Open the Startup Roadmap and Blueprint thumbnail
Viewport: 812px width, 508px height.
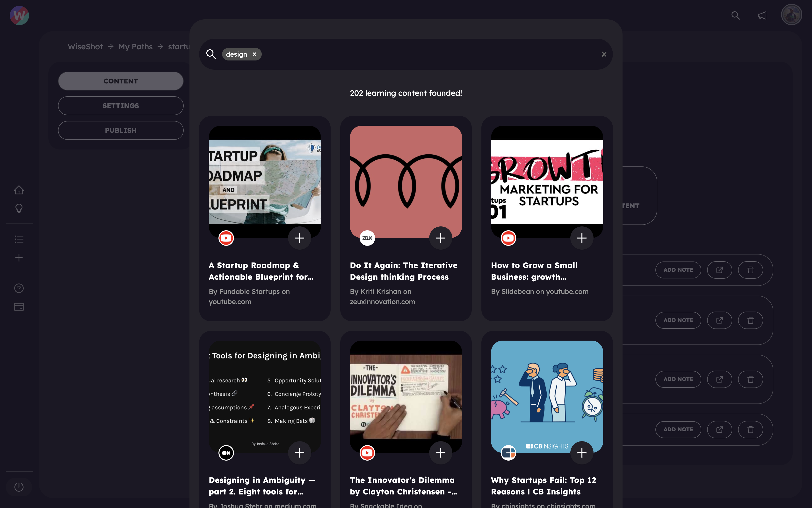pos(265,182)
